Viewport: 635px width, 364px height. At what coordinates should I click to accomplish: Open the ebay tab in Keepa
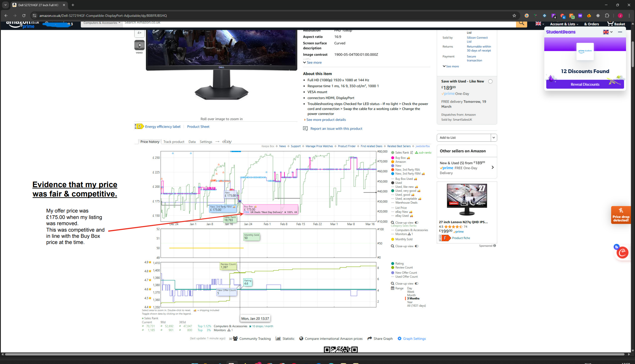click(x=227, y=142)
